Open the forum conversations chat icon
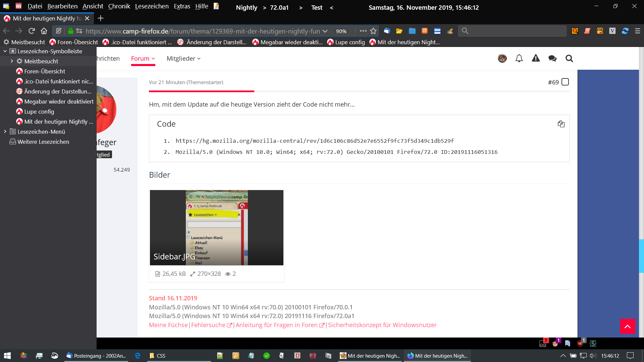Viewport: 644px width, 362px height. (x=552, y=58)
